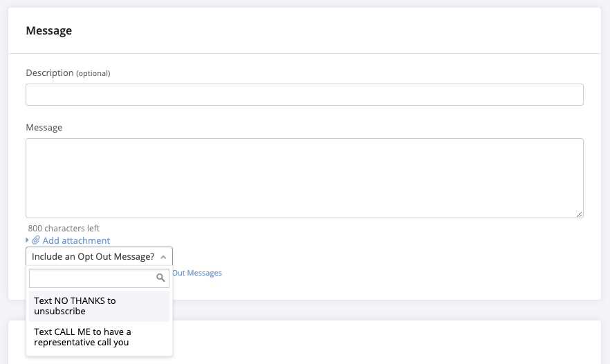Viewport: 610px width, 364px height.
Task: Open the Add attachment link
Action: click(76, 240)
